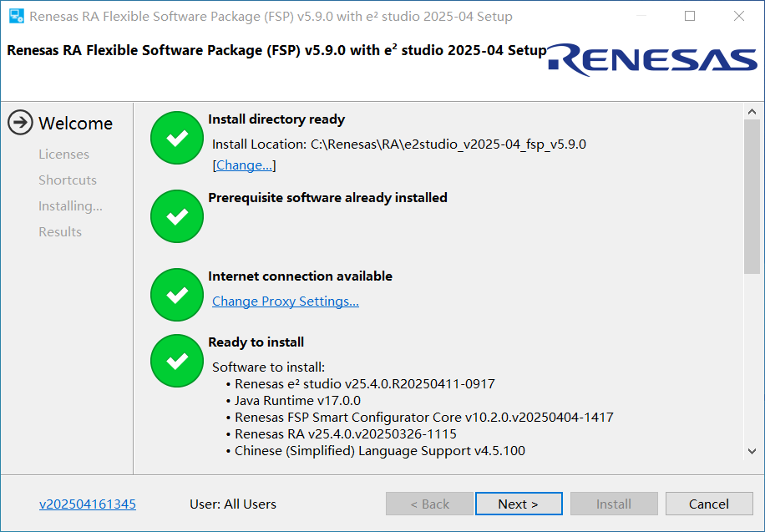The width and height of the screenshot is (765, 532).
Task: Select the Shortcuts step in the sidebar
Action: point(68,180)
